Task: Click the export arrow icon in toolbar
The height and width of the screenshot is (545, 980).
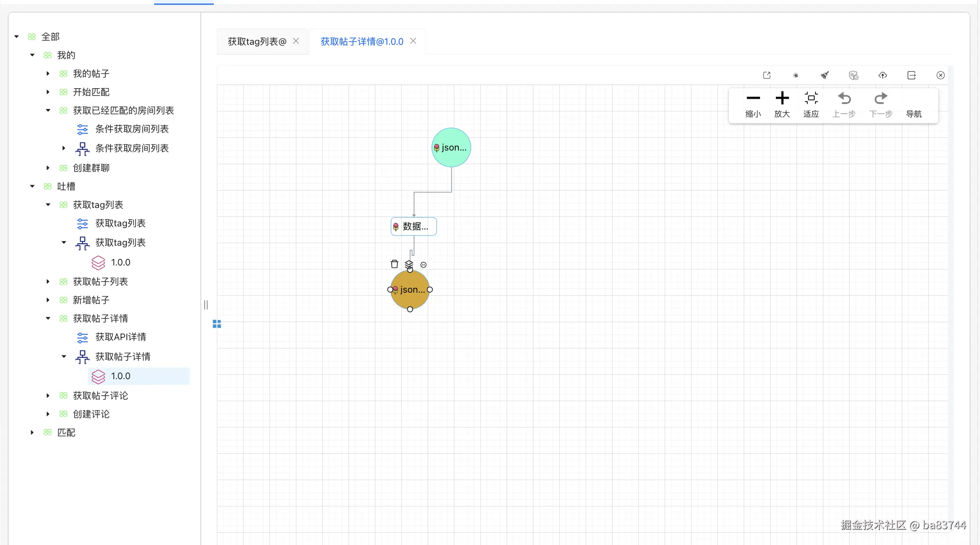Action: pyautogui.click(x=912, y=75)
